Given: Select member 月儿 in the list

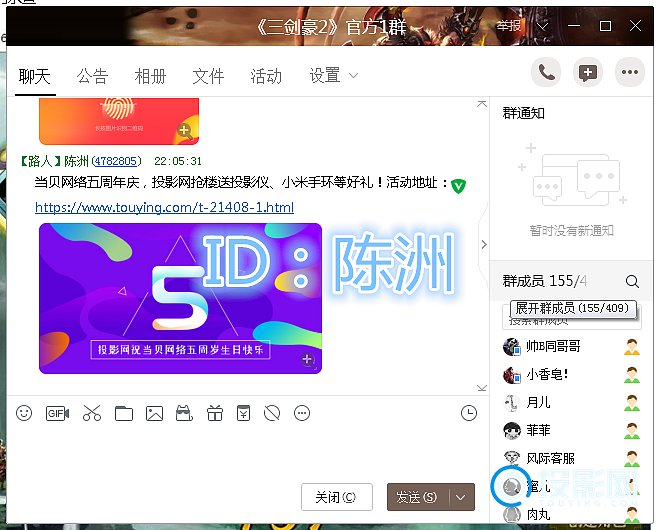Looking at the screenshot, I should 572,402.
